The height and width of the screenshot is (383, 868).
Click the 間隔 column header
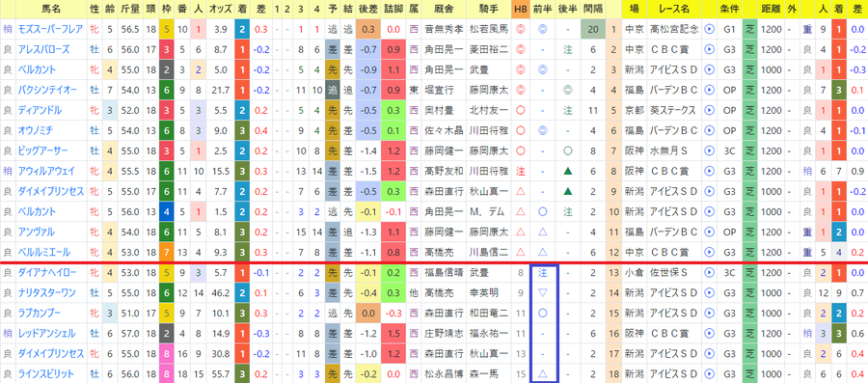point(593,9)
